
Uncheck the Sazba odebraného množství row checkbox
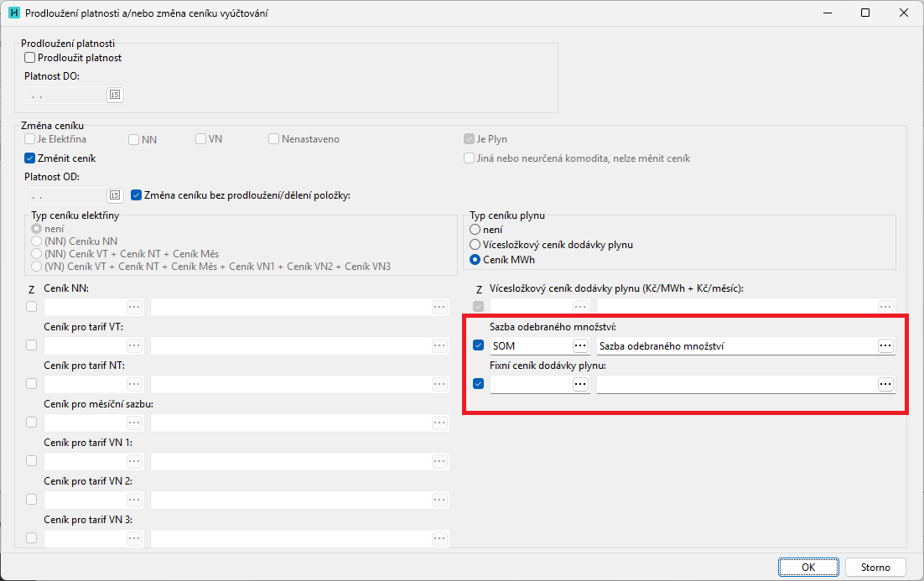(x=478, y=345)
